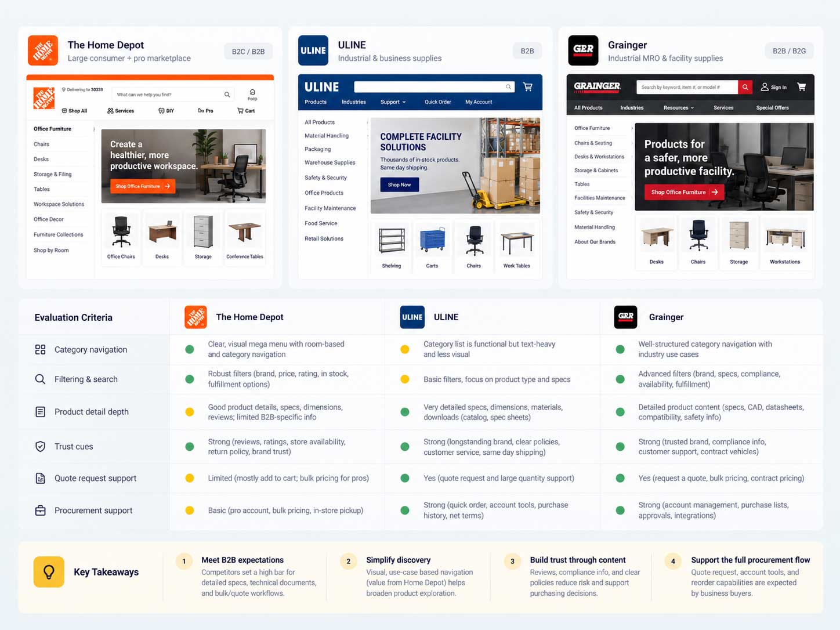Open My Account in the ULINE navigation
840x630 pixels.
pos(479,102)
